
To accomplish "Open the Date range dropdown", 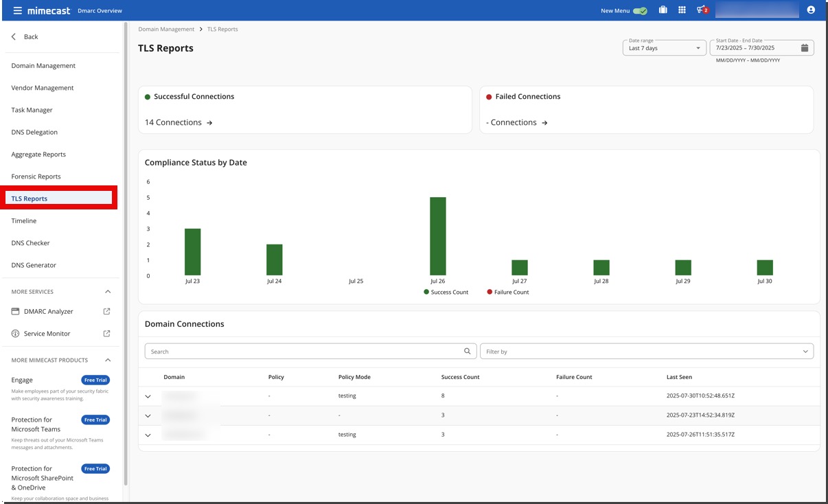I will (x=664, y=48).
